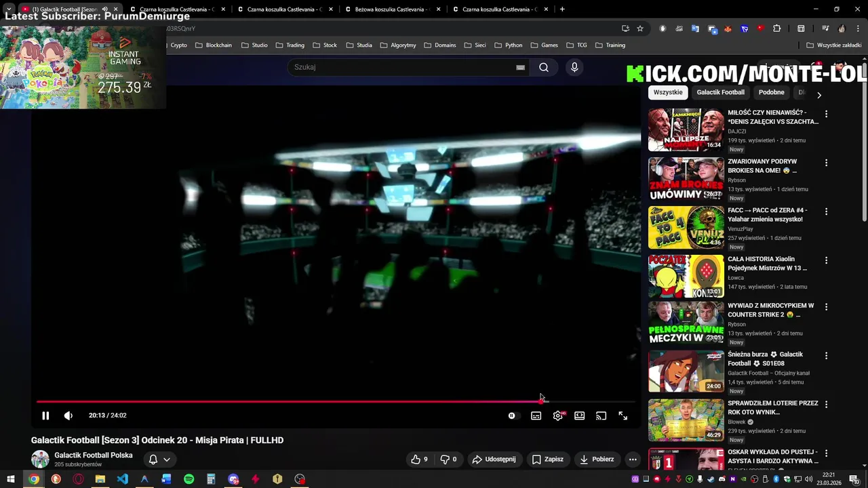This screenshot has width=868, height=488.
Task: Switch to the Beżowa koszulka Castlevania tab
Action: click(392, 9)
